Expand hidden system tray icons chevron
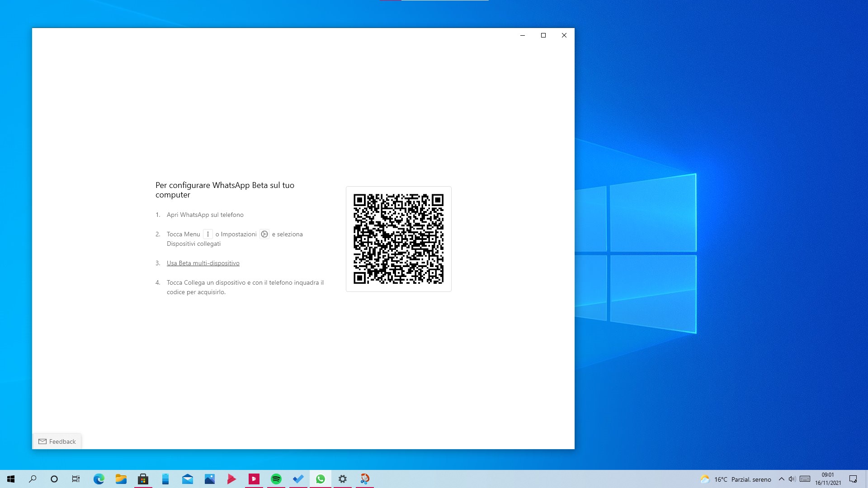The width and height of the screenshot is (868, 488). (x=781, y=479)
